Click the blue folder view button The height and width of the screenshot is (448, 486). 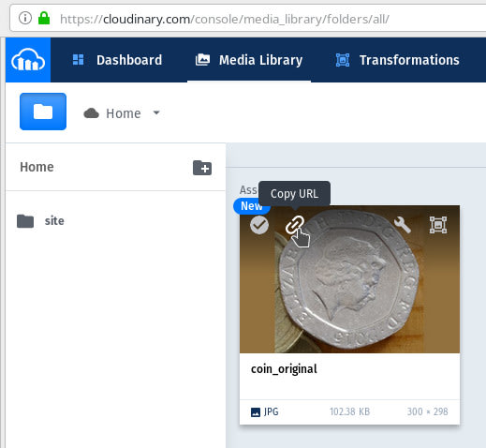coord(43,112)
